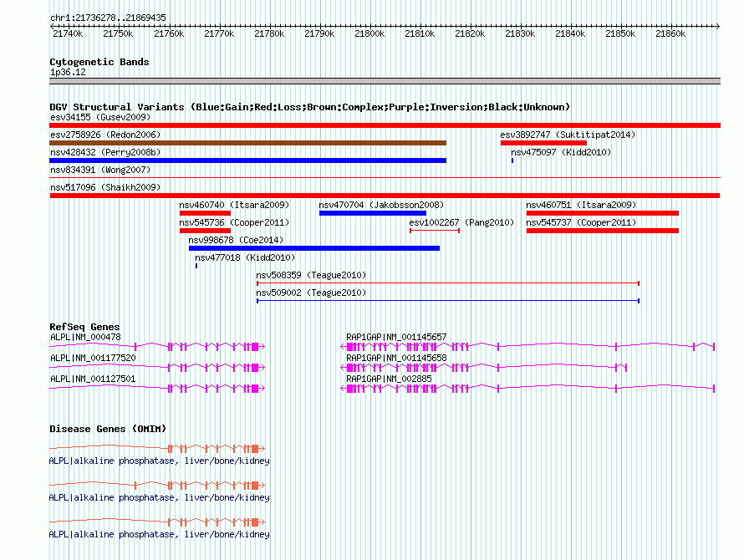Click the red bar under nsv460751
Viewport: 744px width, 560px height.
(603, 213)
